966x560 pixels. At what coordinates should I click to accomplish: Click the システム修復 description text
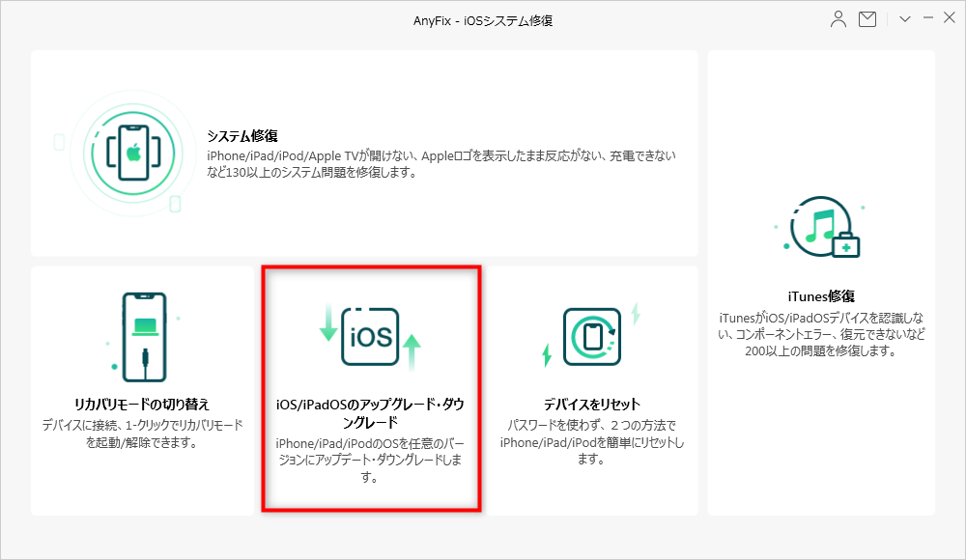(441, 164)
